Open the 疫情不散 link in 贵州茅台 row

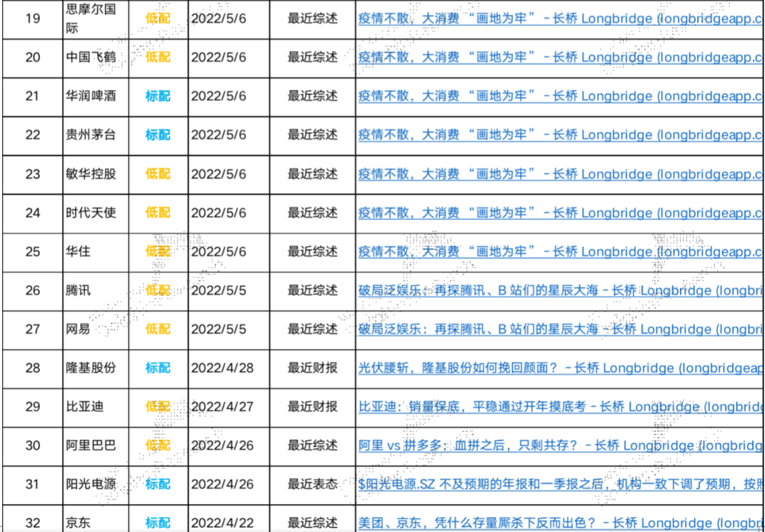pos(561,135)
